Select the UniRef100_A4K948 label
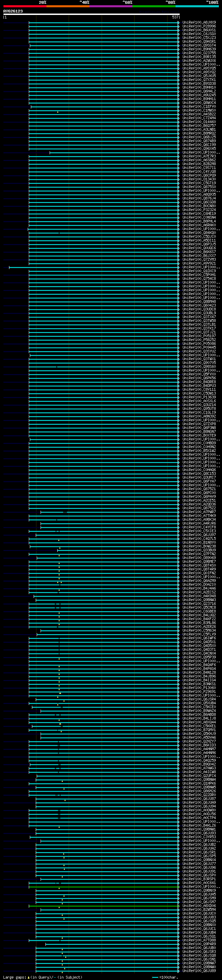This screenshot has width=222, height=980. pyautogui.click(x=199, y=596)
